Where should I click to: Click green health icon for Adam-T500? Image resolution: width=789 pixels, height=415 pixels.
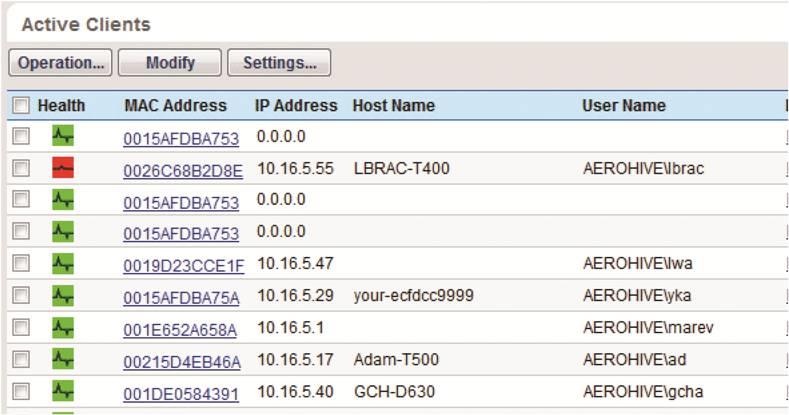tap(63, 359)
